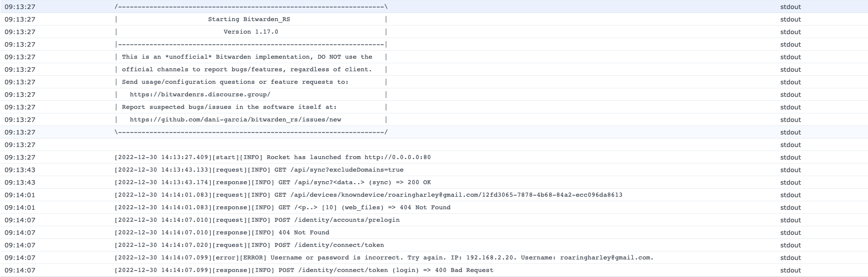Click 'stdout' on the Username or password error row
Viewport: 868px width, 277px height.
pos(791,257)
